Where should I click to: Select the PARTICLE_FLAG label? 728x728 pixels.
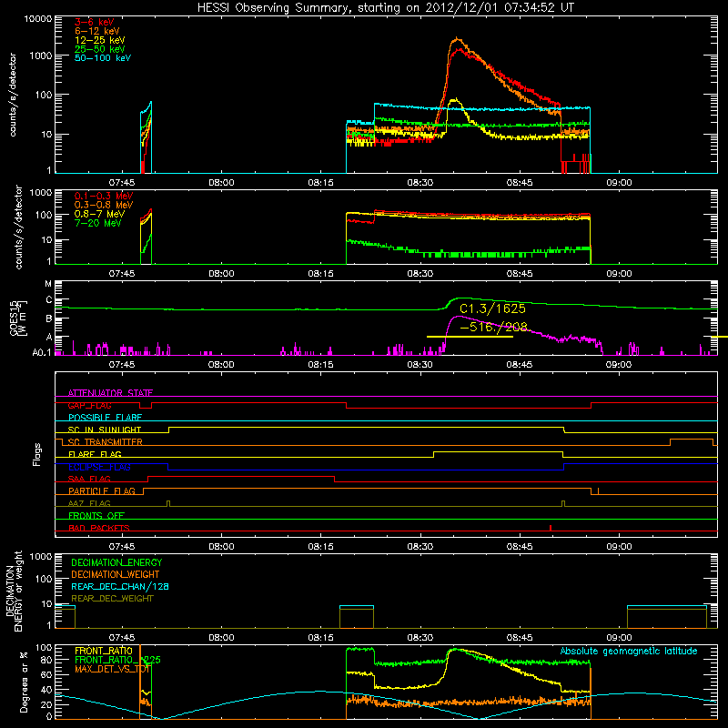(x=102, y=490)
